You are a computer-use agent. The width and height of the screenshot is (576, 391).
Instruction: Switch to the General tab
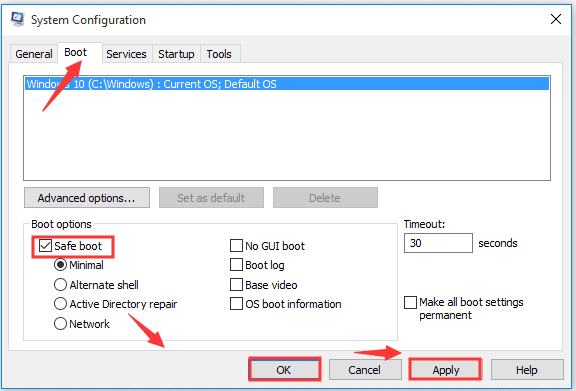point(33,54)
